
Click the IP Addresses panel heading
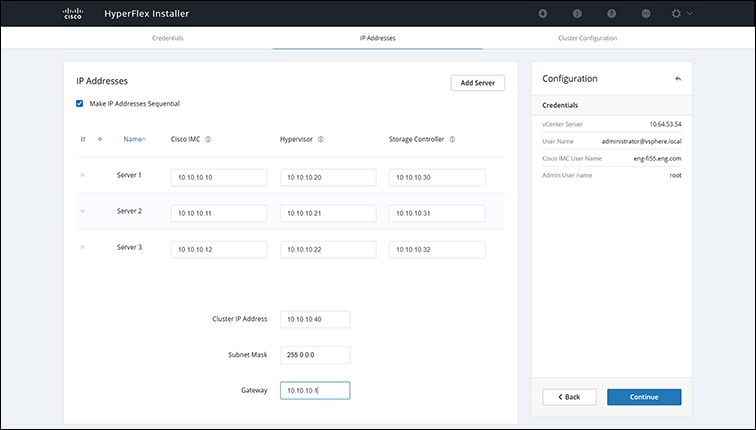click(102, 81)
